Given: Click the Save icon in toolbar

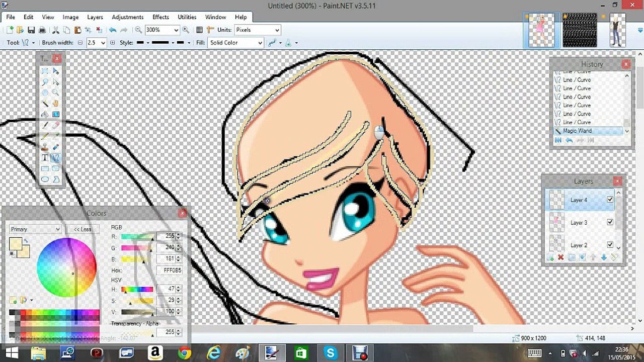Looking at the screenshot, I should (x=31, y=30).
